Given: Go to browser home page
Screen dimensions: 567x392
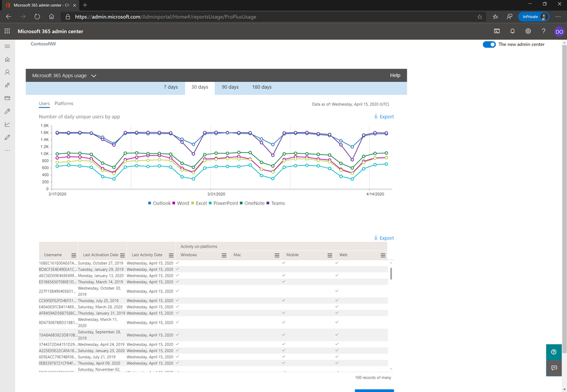Looking at the screenshot, I should pyautogui.click(x=52, y=16).
